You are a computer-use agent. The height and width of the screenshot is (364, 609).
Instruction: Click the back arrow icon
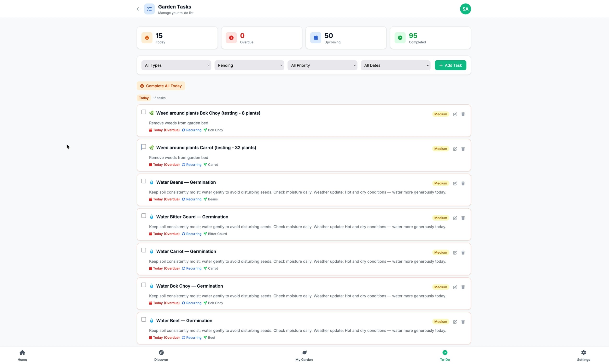pos(138,9)
